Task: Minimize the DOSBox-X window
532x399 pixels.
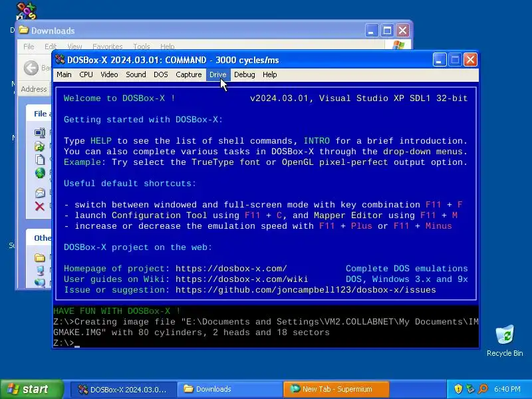Action: 440,60
